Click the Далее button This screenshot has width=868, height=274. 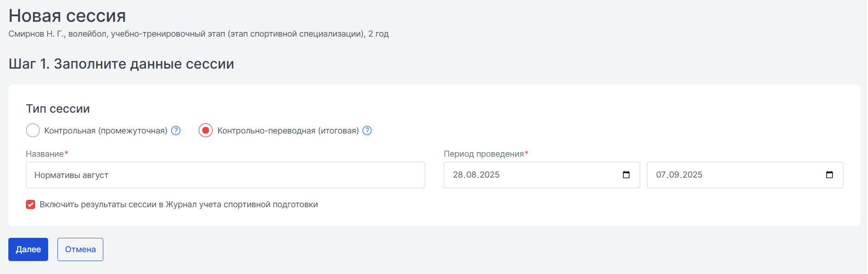28,249
